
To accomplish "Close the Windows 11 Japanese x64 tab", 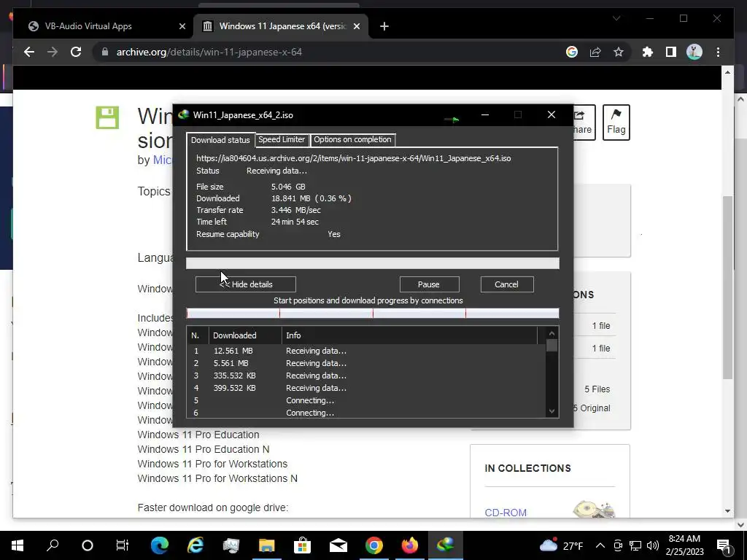I will pos(356,26).
